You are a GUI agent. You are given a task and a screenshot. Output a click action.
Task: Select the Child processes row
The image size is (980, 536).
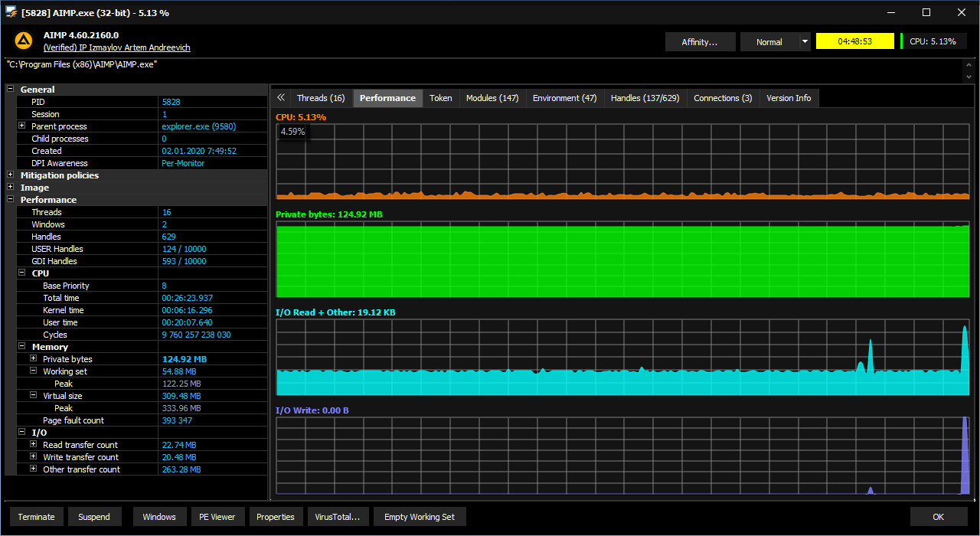tap(142, 139)
